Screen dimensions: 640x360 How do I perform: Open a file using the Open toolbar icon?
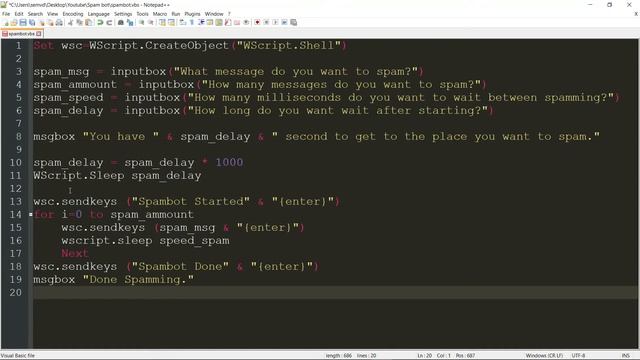(x=14, y=22)
